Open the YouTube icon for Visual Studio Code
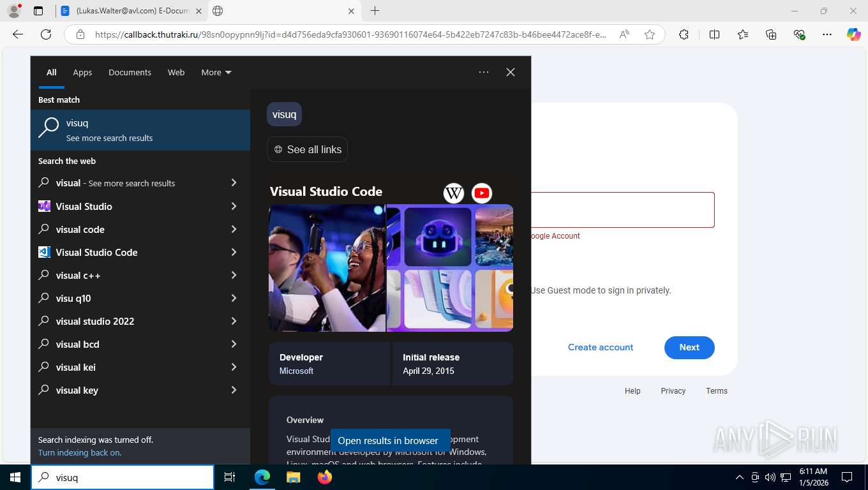The width and height of the screenshot is (868, 490). click(x=482, y=193)
